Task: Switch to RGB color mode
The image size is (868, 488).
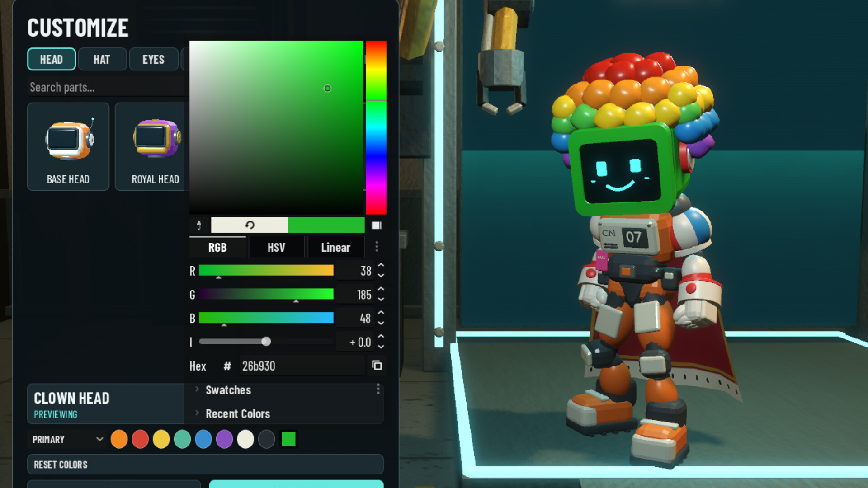Action: 217,247
